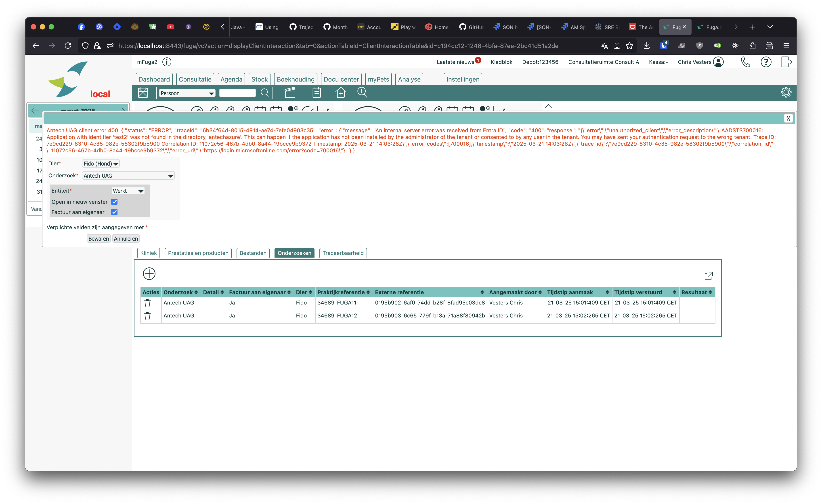Click the Annuleren button
Viewport: 822px width, 504px height.
click(x=126, y=239)
